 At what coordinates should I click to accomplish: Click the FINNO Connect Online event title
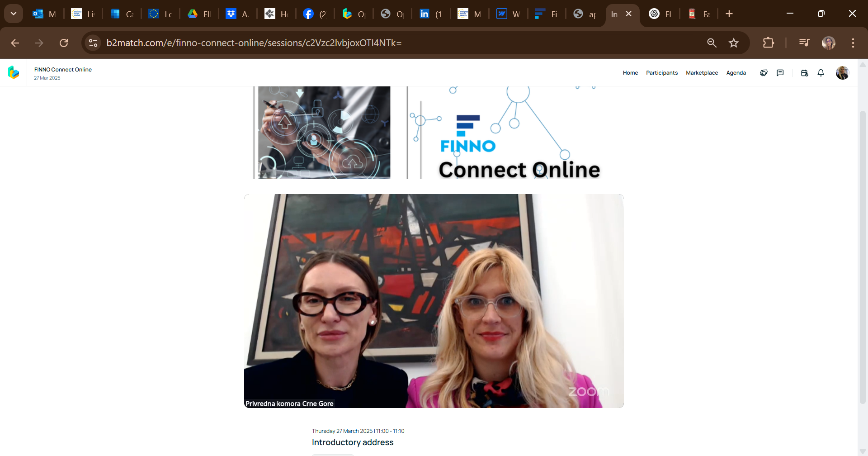[x=63, y=70]
